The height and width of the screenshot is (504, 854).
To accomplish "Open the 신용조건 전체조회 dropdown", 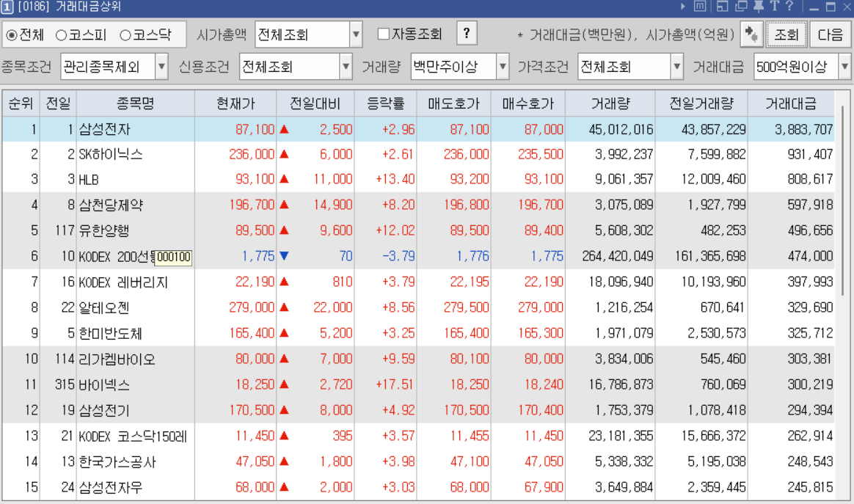I will [346, 67].
